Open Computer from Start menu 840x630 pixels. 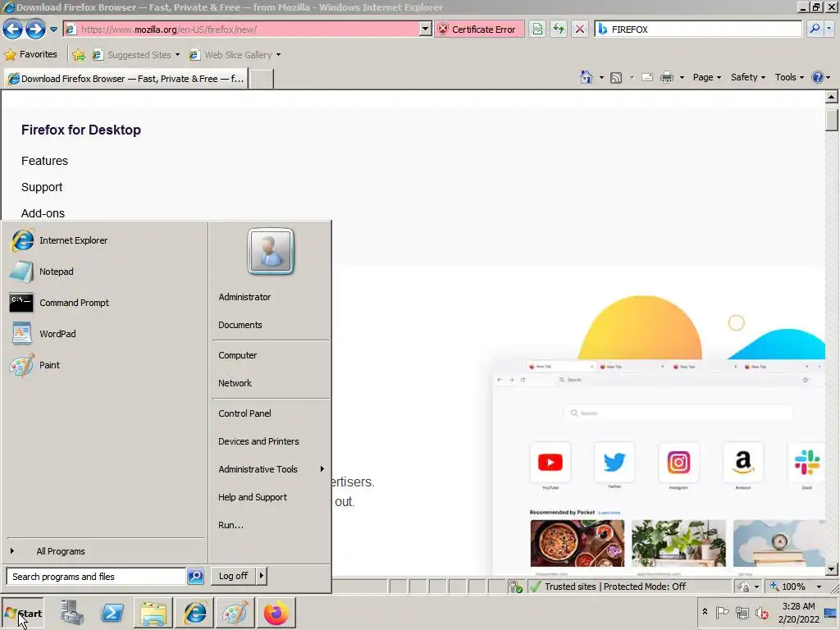(x=271, y=355)
